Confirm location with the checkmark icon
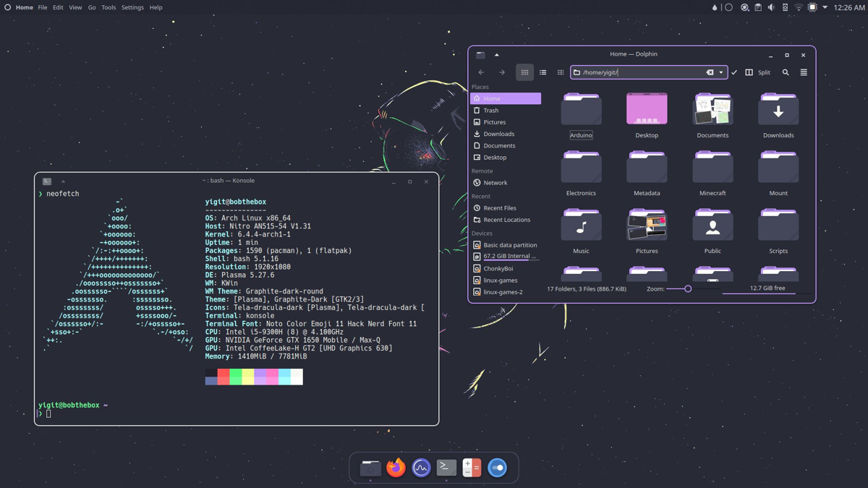Viewport: 868px width, 488px height. coord(734,72)
